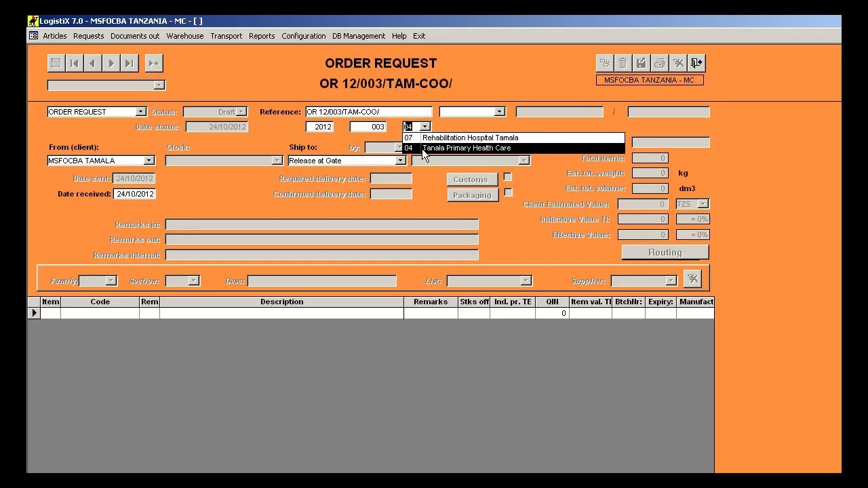868x488 pixels.
Task: Open the List filter dropdown
Action: click(526, 281)
